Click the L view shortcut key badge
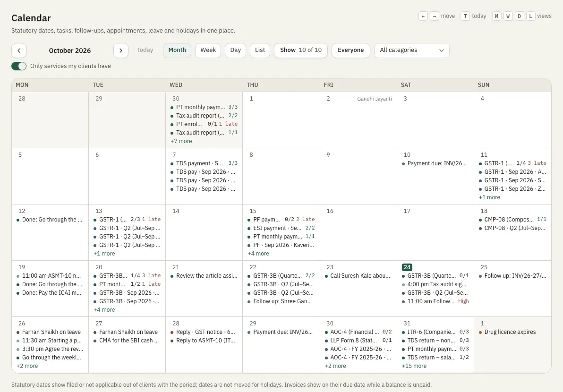Image resolution: width=563 pixels, height=392 pixels. (x=531, y=16)
